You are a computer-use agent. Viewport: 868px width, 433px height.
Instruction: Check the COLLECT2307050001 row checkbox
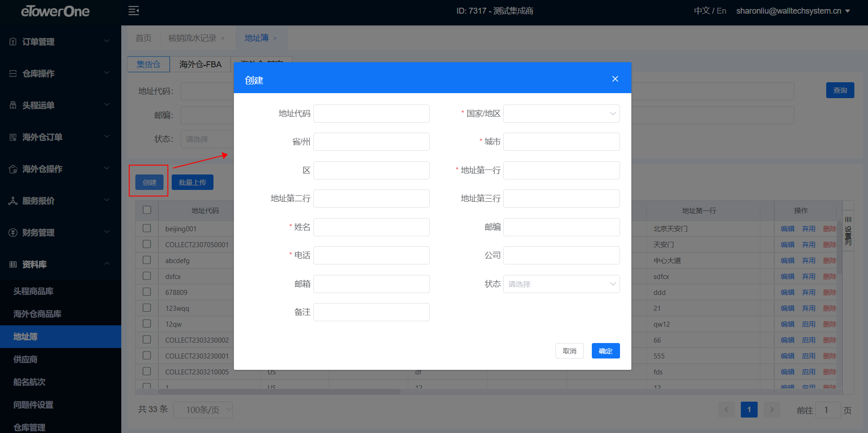[x=147, y=244]
